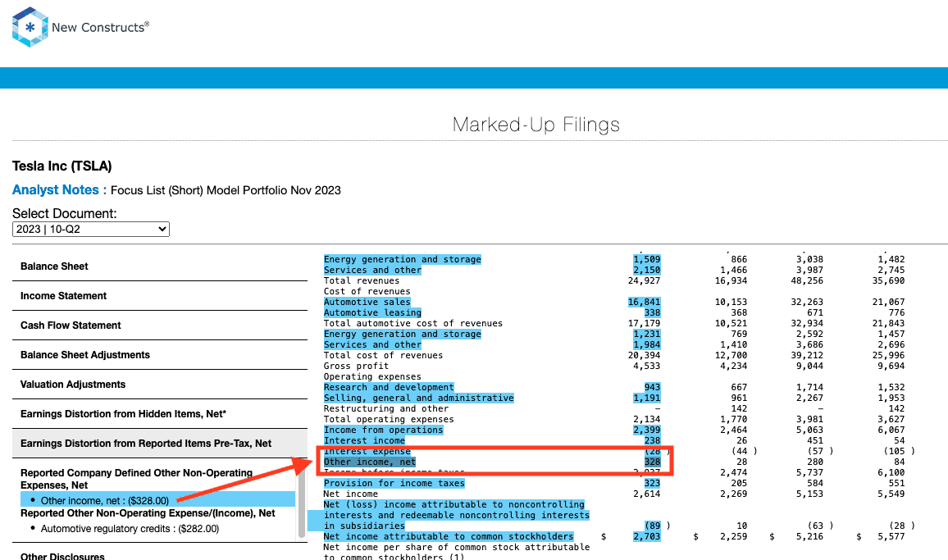The width and height of the screenshot is (948, 560).
Task: Open the Balance Sheet Adjustments section
Action: click(x=160, y=355)
